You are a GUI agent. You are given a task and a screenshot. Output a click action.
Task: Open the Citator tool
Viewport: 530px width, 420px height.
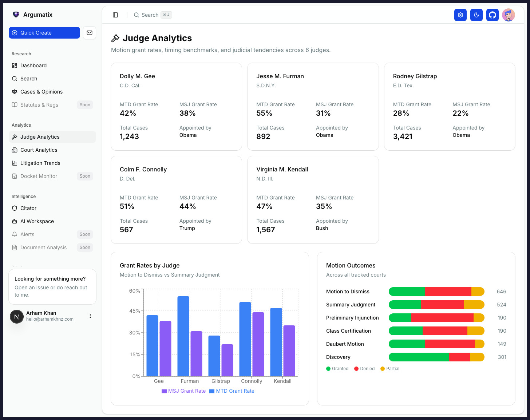point(28,208)
